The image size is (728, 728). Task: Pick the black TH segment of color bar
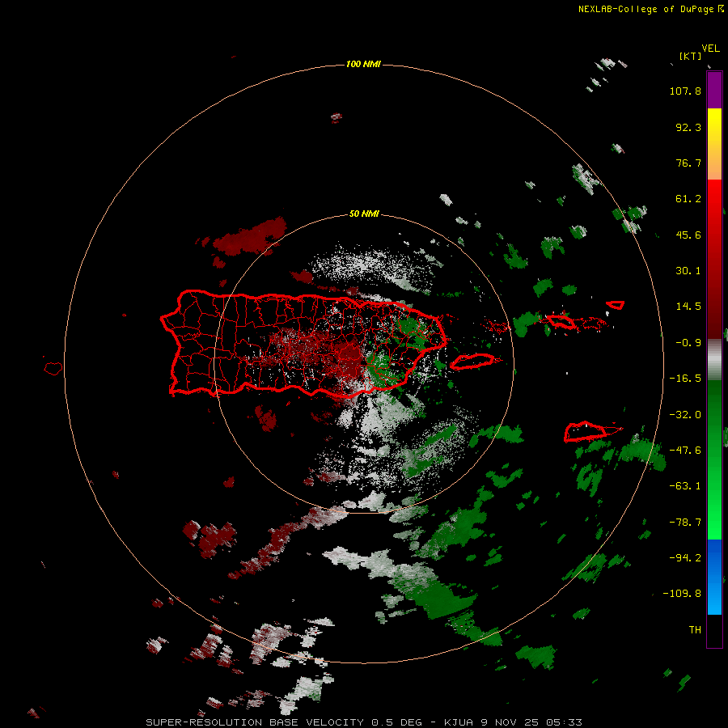(714, 631)
